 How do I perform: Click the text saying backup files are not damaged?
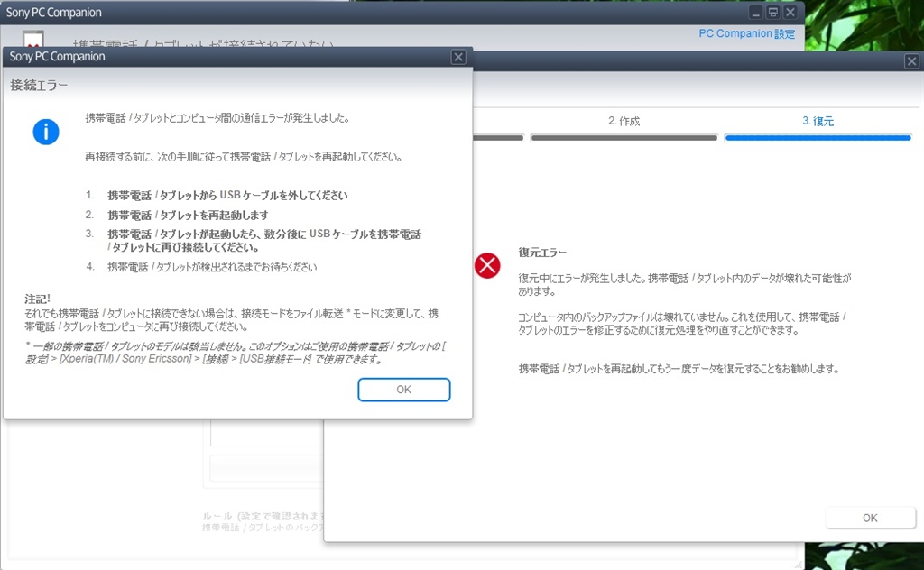click(682, 323)
